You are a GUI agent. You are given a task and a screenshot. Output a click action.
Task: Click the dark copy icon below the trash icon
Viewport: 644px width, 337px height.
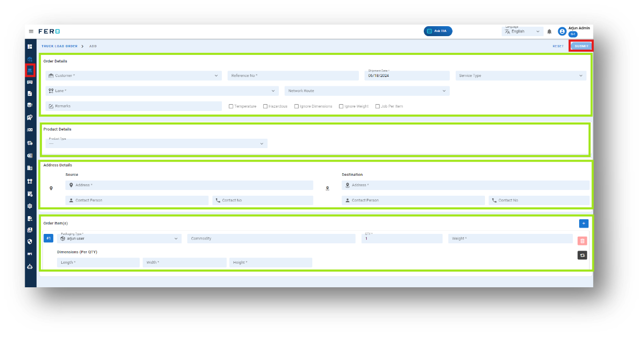click(582, 255)
